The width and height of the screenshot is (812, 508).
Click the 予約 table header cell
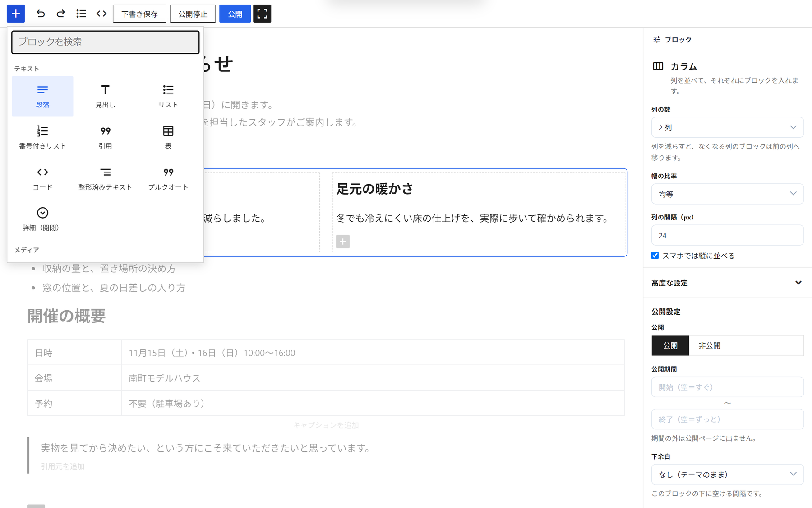(74, 403)
